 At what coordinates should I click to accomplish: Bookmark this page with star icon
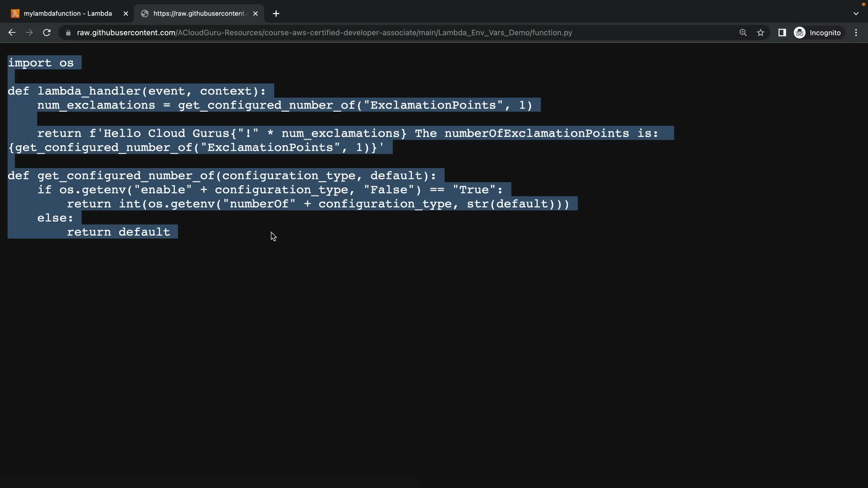(760, 33)
